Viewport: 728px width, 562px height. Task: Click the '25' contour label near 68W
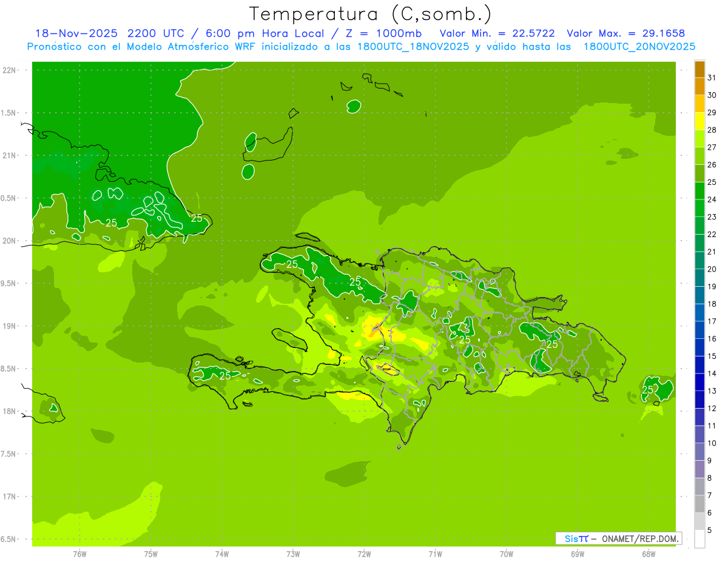coord(648,389)
